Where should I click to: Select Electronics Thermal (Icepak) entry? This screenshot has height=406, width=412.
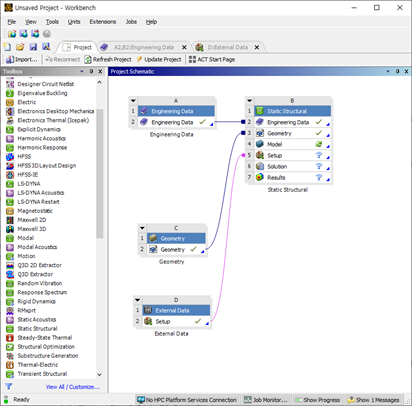[x=53, y=120]
